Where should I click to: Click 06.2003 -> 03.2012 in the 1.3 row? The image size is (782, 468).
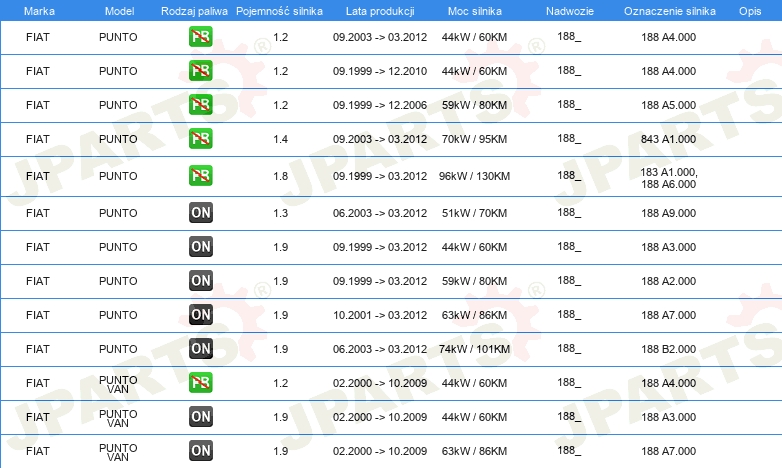point(380,213)
